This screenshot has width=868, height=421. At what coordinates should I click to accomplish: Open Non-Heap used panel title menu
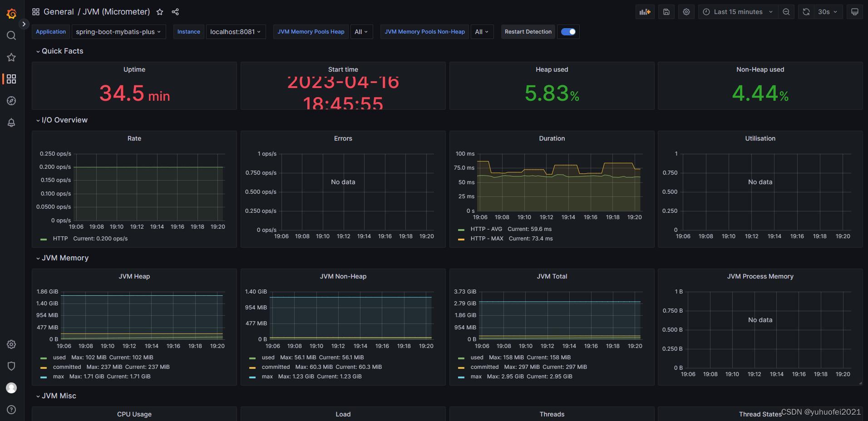(760, 69)
